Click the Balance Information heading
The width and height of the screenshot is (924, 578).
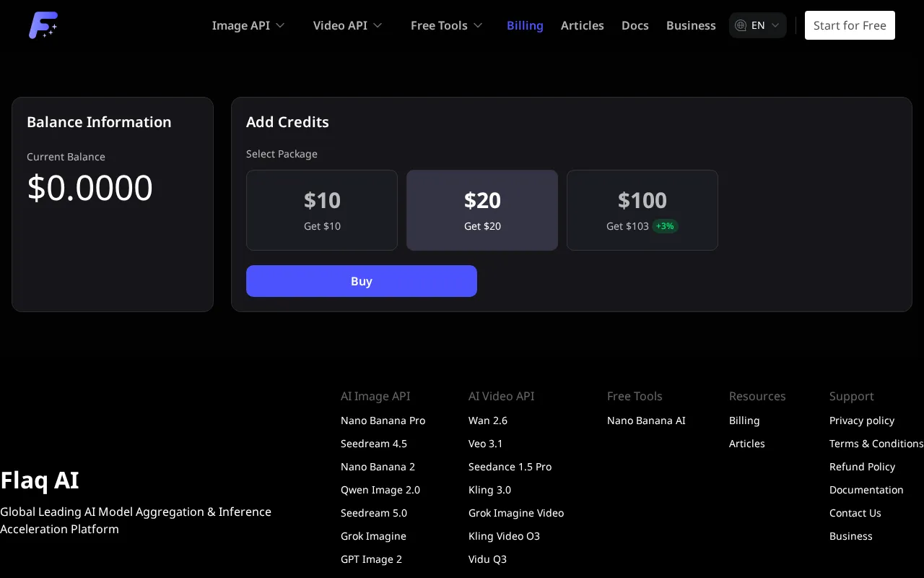(x=99, y=122)
